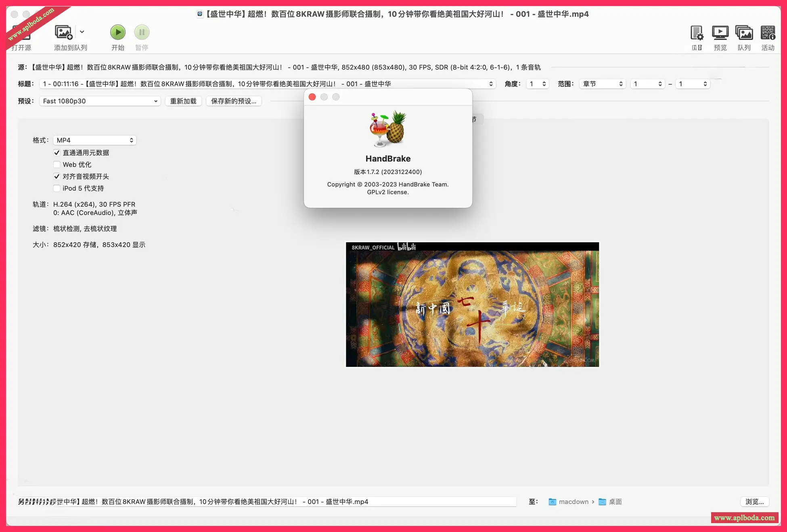Start encoding with the green play button

click(118, 32)
